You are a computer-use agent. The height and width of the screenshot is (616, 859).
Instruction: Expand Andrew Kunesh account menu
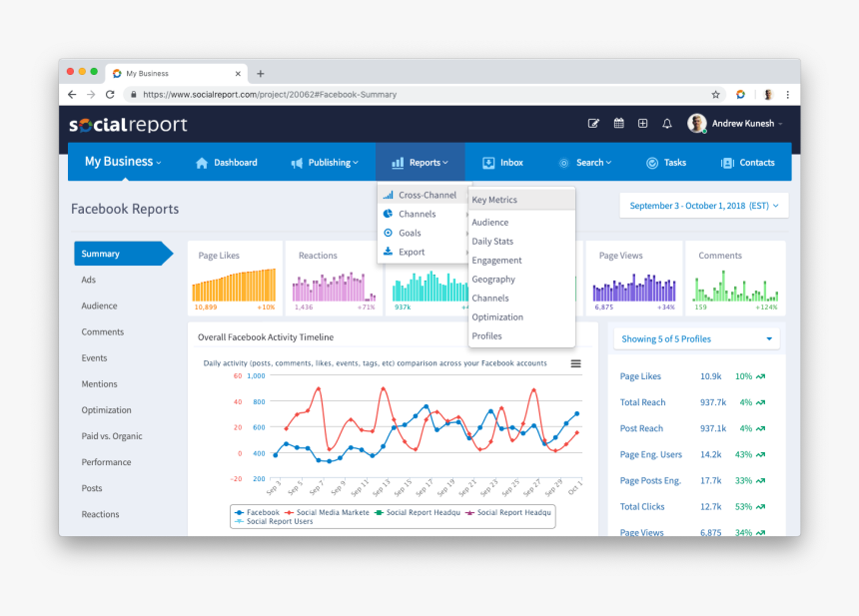pyautogui.click(x=747, y=124)
